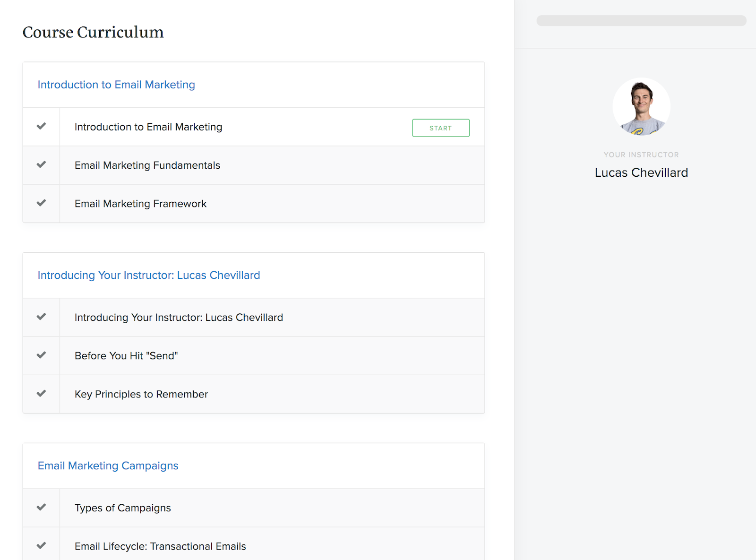Open the Introducing Your Instructor section heading

(x=149, y=275)
